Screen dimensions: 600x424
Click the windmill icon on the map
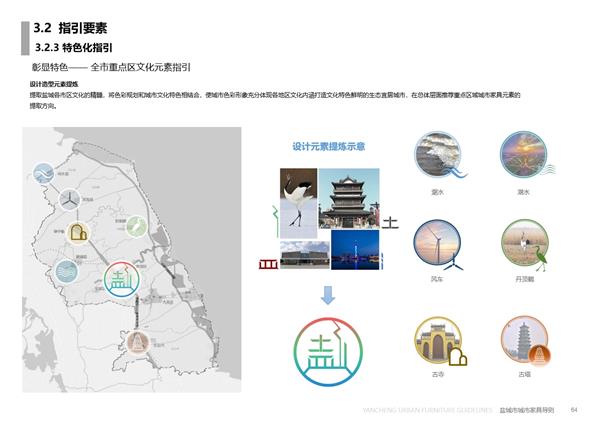click(69, 200)
